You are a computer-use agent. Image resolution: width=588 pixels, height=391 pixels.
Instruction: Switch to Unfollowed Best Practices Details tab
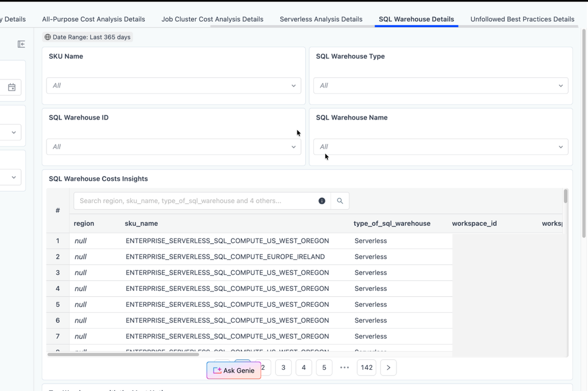(522, 19)
